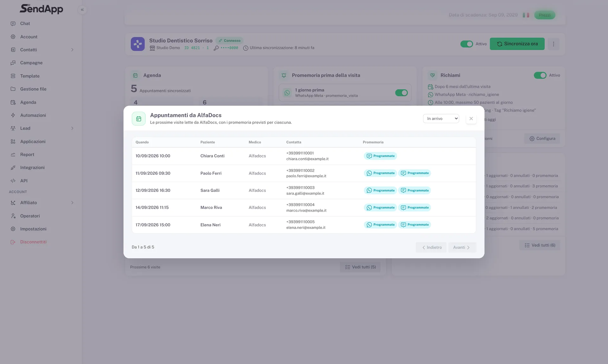Click WhatsApp reminder badge for Marco Riva
This screenshot has height=364, width=608.
pyautogui.click(x=380, y=208)
